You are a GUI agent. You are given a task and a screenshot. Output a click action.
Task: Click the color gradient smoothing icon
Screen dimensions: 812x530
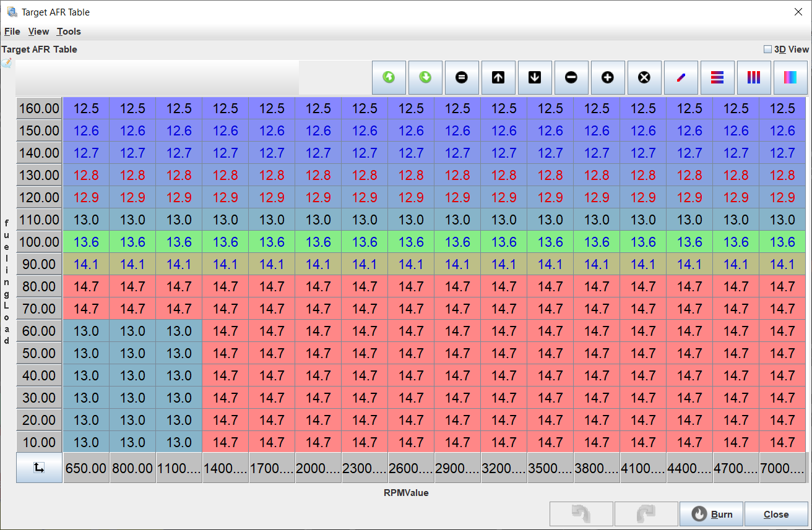click(x=790, y=77)
